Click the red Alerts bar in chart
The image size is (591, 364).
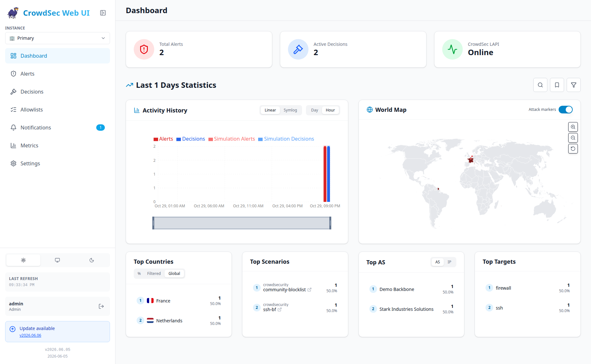pyautogui.click(x=325, y=174)
